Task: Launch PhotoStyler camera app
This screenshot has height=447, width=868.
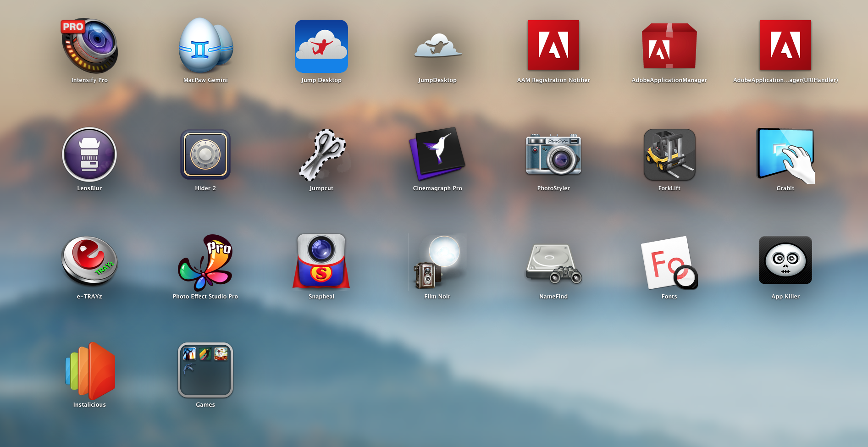Action: (553, 155)
